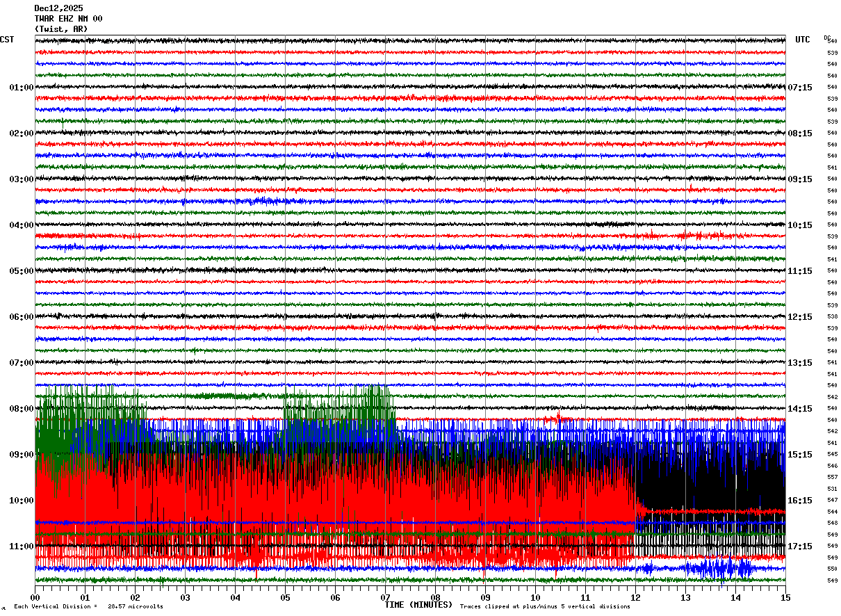Click the DC value 548
Viewport: 841px width, 616px height.
tap(832, 524)
